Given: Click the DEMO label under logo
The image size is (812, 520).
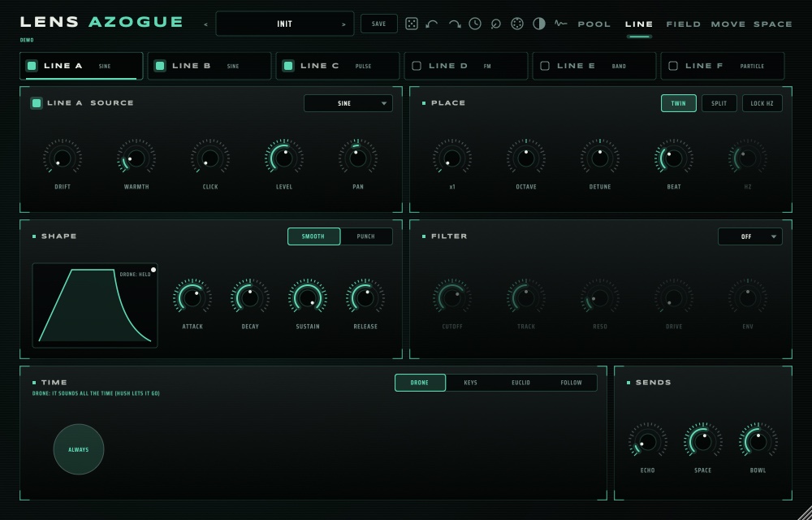Looking at the screenshot, I should coord(27,40).
